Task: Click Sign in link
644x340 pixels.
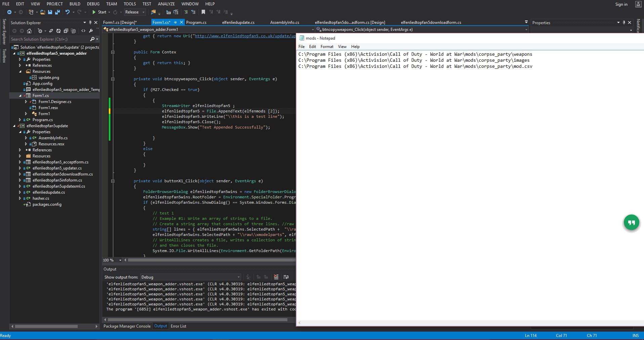Action: coord(621,4)
